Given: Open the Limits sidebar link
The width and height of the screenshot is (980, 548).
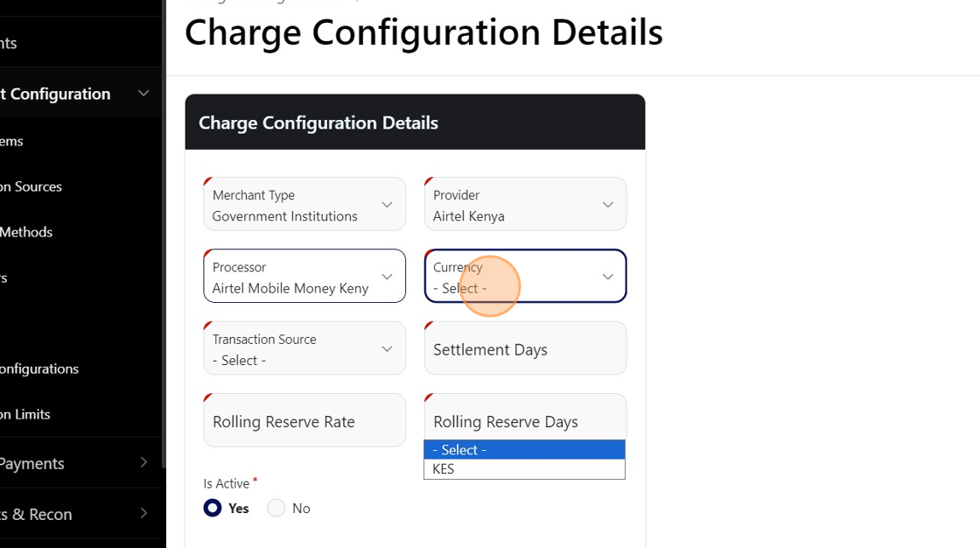Looking at the screenshot, I should coord(25,414).
